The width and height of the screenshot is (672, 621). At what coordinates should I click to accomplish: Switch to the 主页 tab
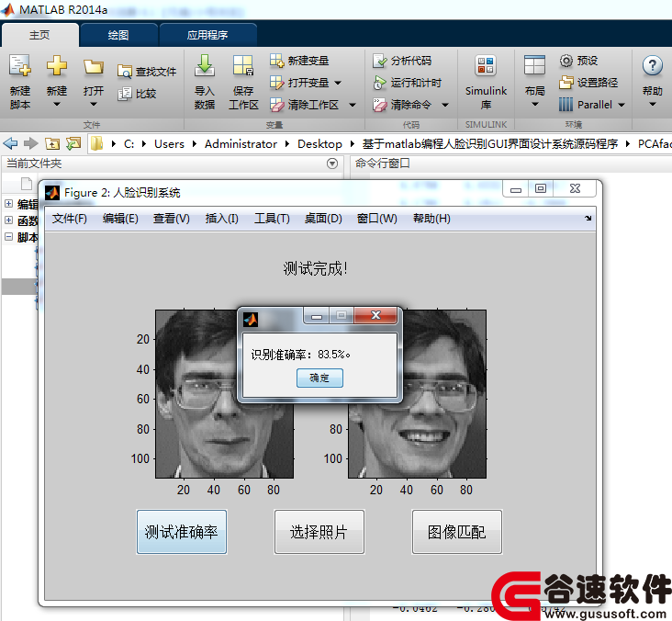pos(39,35)
